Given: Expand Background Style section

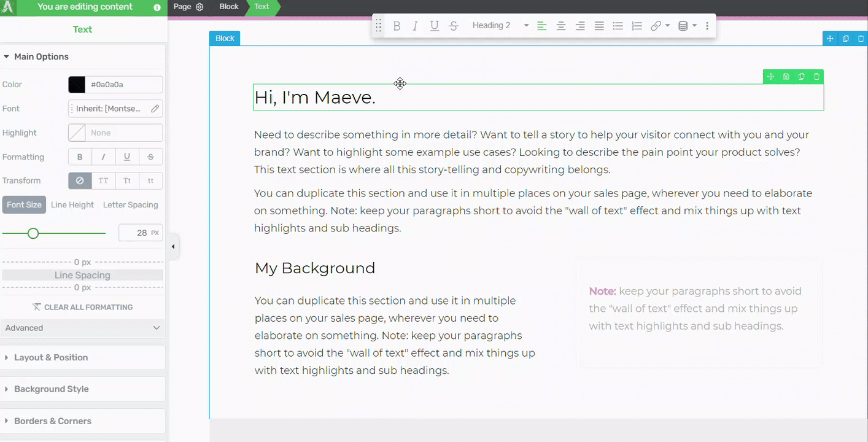Looking at the screenshot, I should [82, 389].
